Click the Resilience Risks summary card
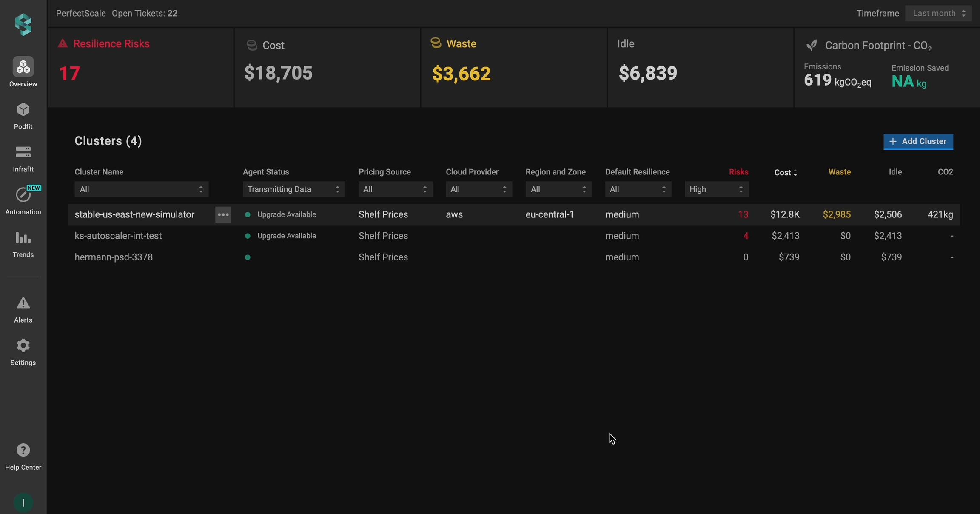The width and height of the screenshot is (980, 514). coord(140,67)
